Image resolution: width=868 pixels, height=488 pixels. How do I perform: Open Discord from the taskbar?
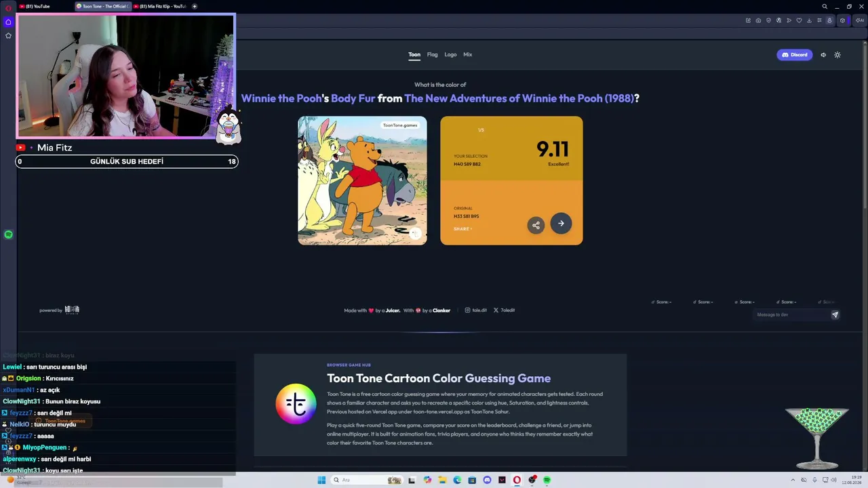tap(487, 480)
